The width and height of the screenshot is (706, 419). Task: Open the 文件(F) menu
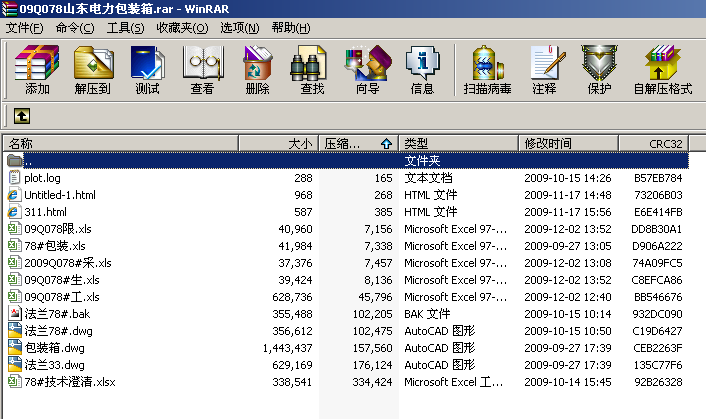coord(24,28)
